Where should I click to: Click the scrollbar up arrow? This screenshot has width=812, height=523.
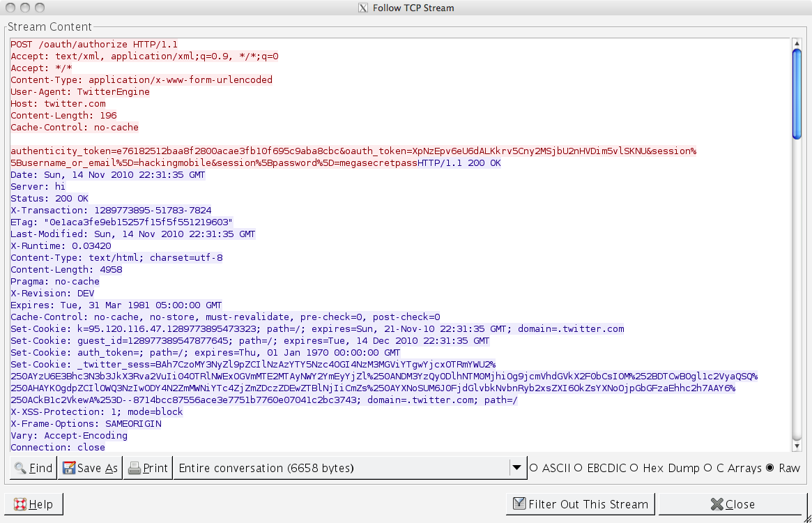(797, 43)
